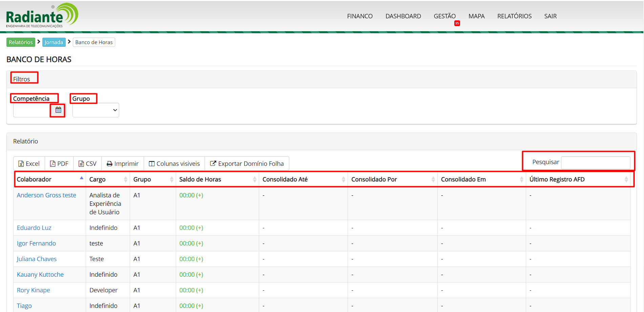Image resolution: width=644 pixels, height=312 pixels.
Task: Print the report with Imprimir
Action: pos(123,163)
